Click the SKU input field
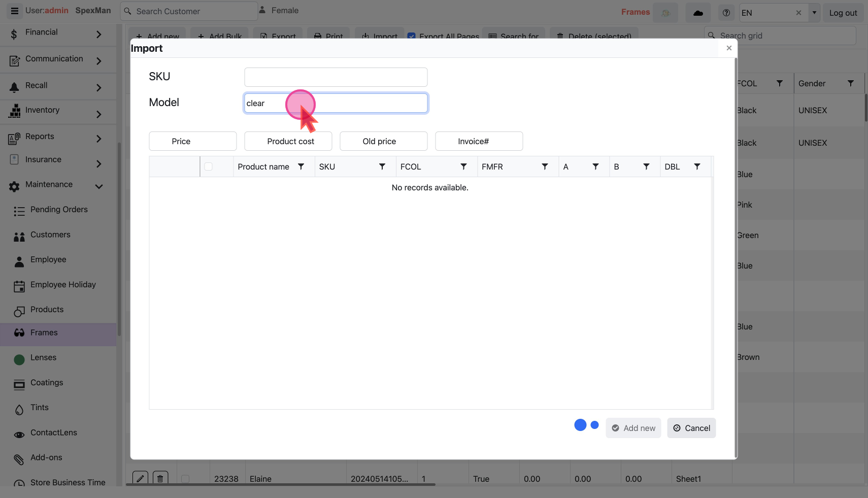This screenshot has height=498, width=868. 336,77
